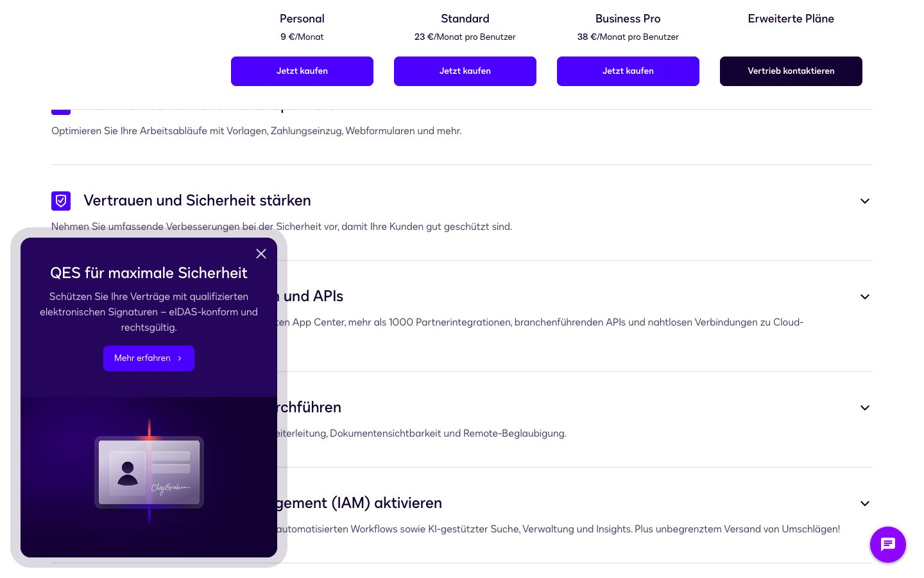Expand the APIs section chevron
The width and height of the screenshot is (924, 578).
pyautogui.click(x=864, y=297)
